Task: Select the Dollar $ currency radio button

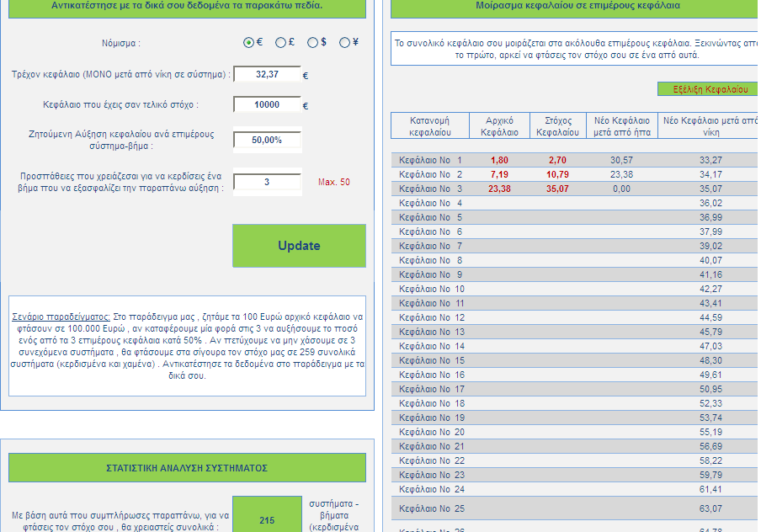Action: point(312,43)
